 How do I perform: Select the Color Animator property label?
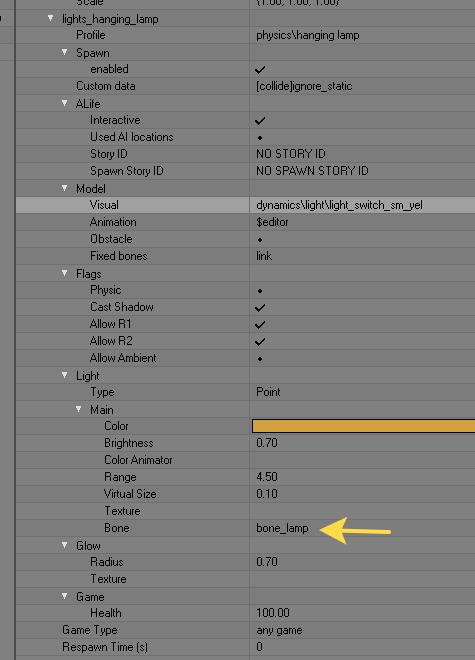coord(138,460)
